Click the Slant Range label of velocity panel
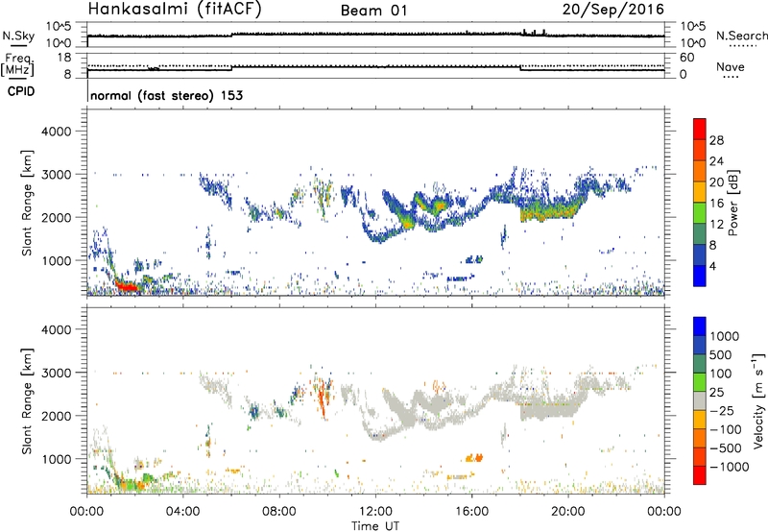Screen dimensions: 768x532 (27, 400)
